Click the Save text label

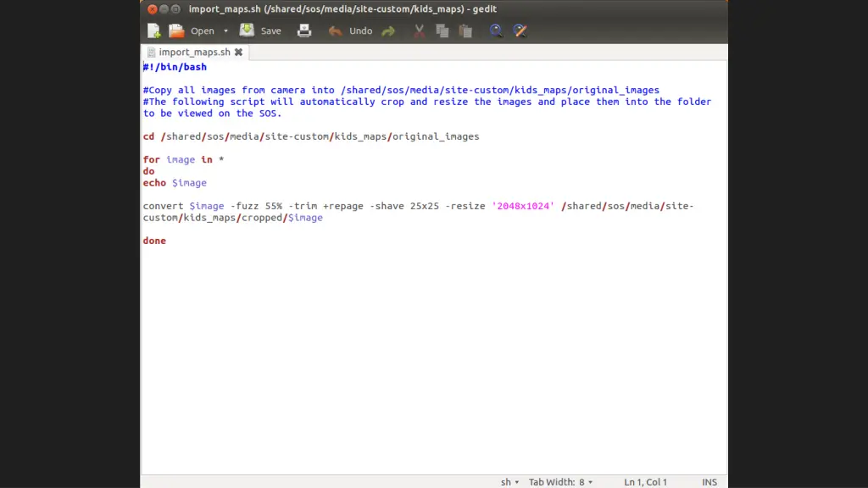(270, 31)
